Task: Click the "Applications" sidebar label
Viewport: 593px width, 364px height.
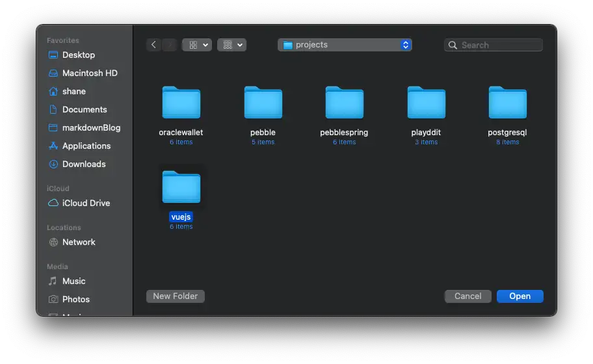Action: 86,146
